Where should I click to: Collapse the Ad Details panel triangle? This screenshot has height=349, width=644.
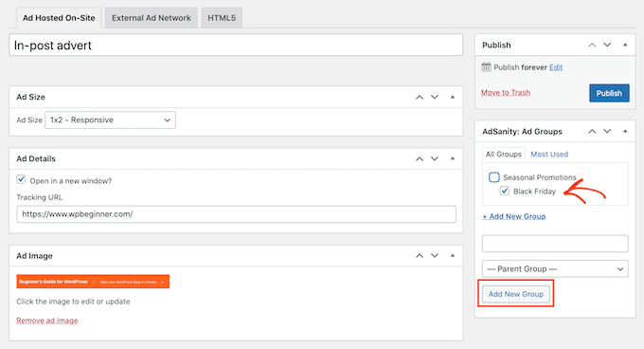click(x=453, y=158)
